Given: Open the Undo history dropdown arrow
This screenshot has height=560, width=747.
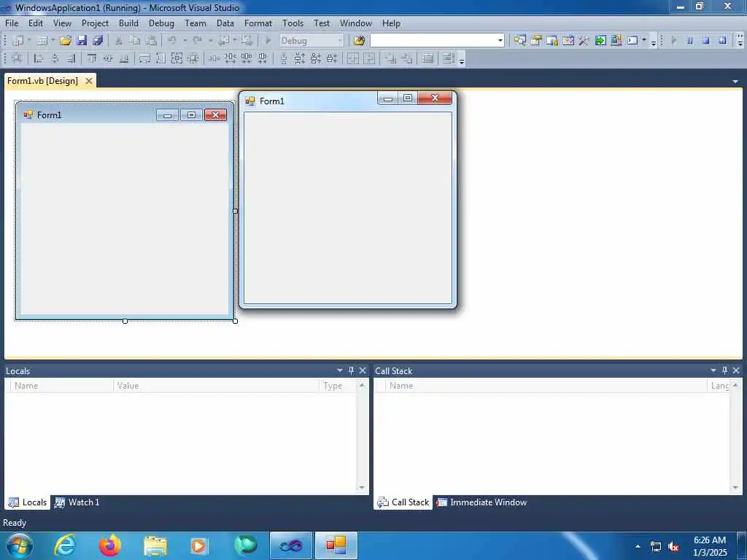Looking at the screenshot, I should click(x=185, y=41).
